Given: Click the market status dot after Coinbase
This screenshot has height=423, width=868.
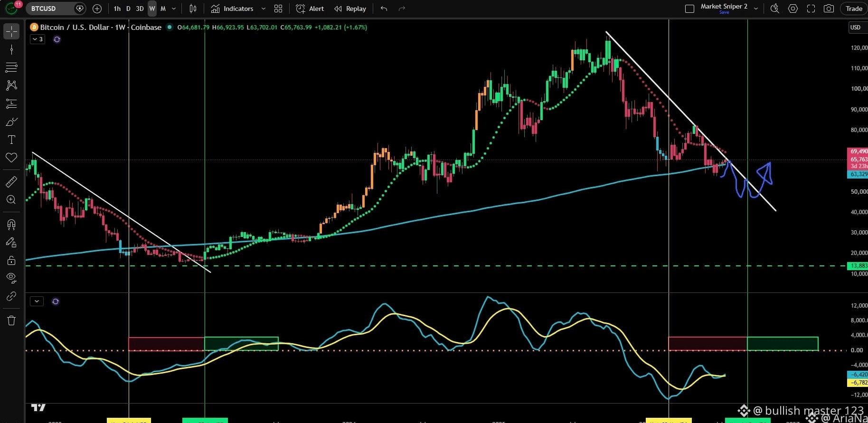Looking at the screenshot, I should point(170,27).
